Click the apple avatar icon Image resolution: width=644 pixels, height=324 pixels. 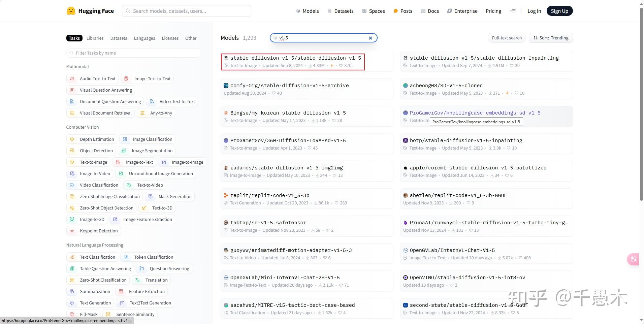pyautogui.click(x=406, y=168)
